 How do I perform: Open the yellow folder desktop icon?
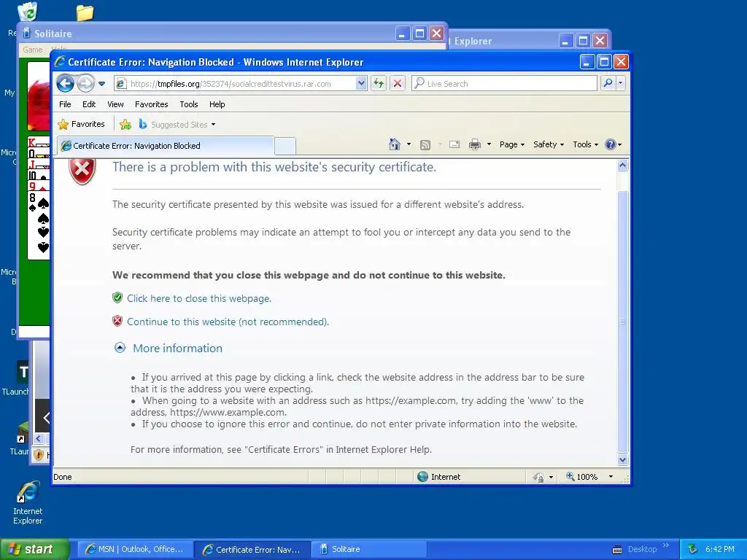(x=85, y=12)
